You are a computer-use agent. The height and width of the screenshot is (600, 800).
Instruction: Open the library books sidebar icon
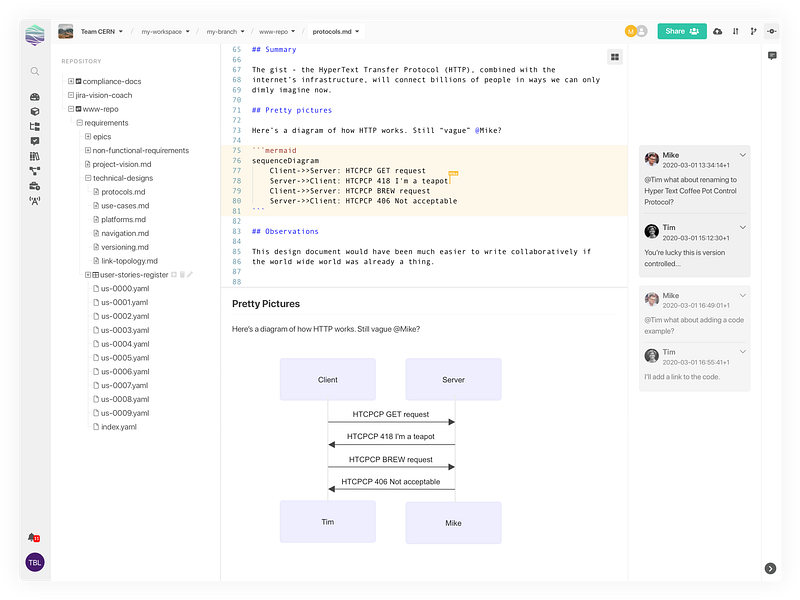tap(35, 156)
